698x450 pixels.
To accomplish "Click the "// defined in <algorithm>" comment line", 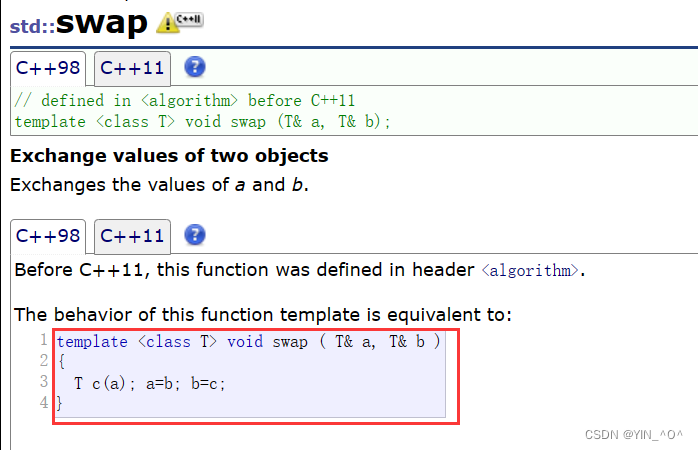I will pos(185,101).
